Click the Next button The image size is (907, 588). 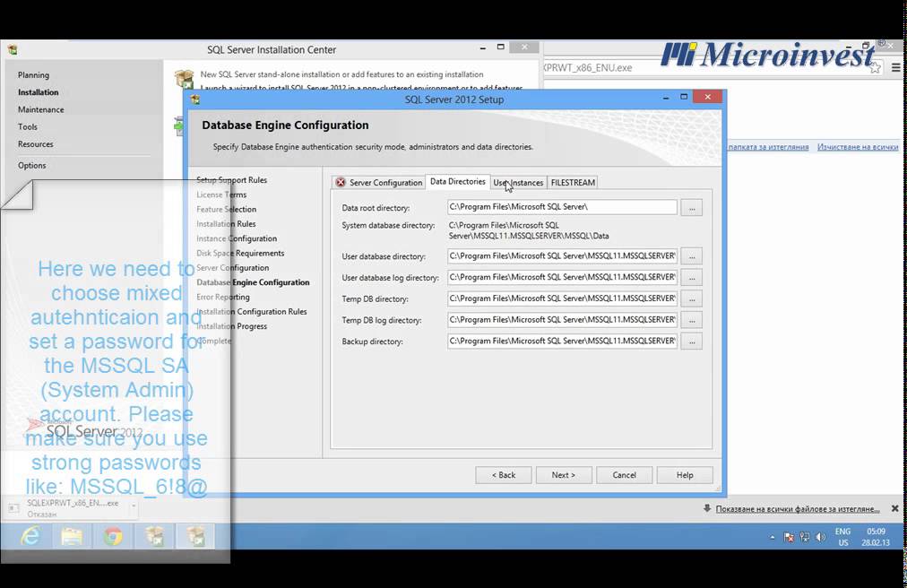click(x=564, y=475)
